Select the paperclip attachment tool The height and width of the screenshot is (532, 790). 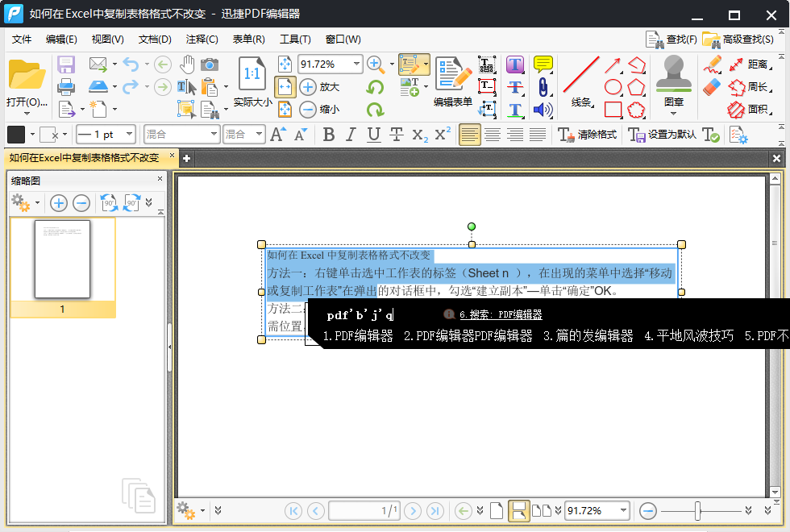coord(543,86)
